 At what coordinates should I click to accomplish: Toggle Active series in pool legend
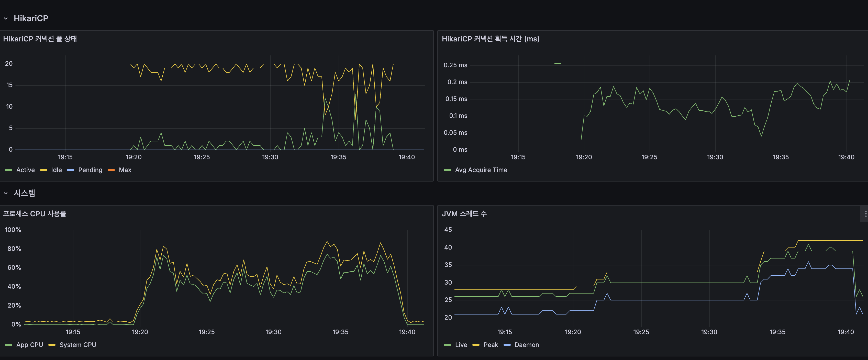[x=25, y=170]
